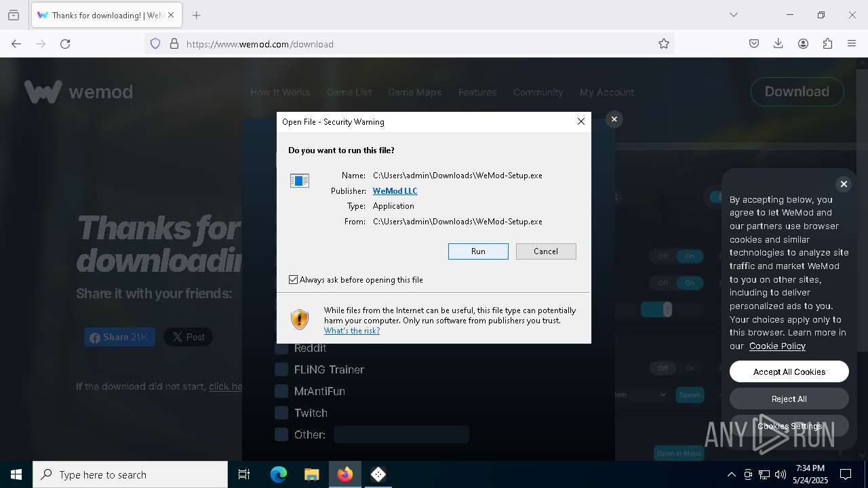
Task: Click the taskbar search box
Action: point(130,474)
